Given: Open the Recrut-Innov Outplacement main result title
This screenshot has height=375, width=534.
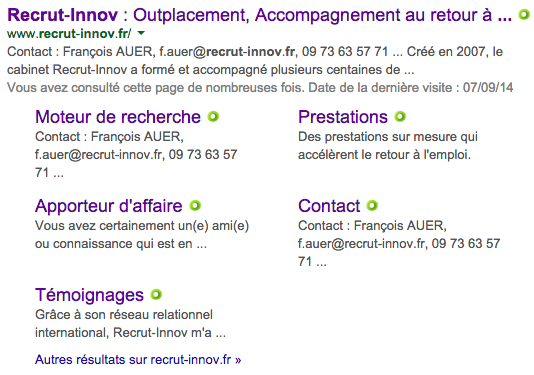Looking at the screenshot, I should 260,15.
